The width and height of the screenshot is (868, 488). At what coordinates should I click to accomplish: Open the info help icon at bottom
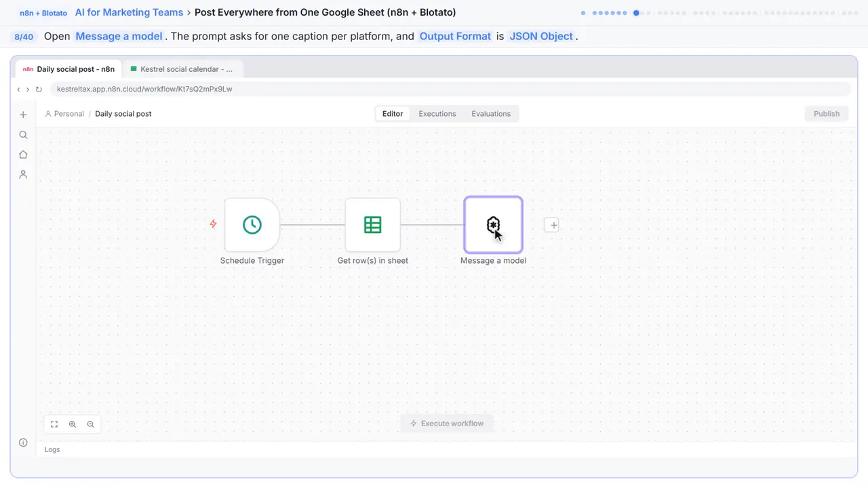pos(23,443)
